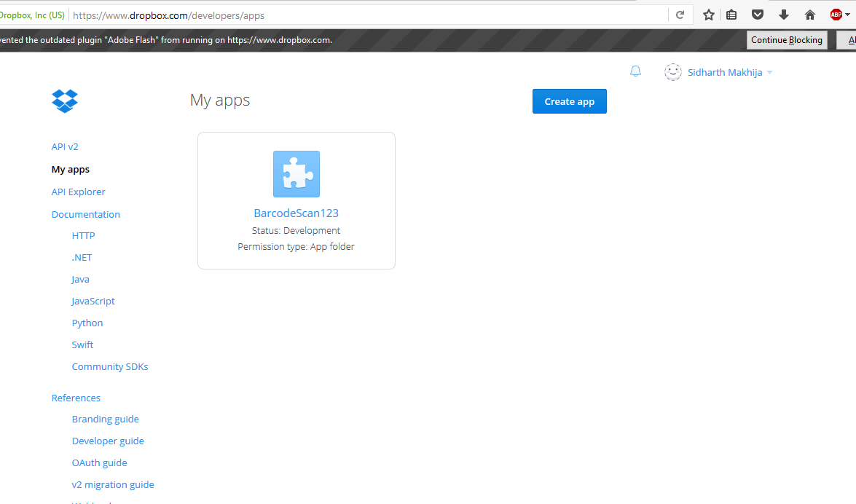Click the smiley profile avatar
Viewport: 856px width, 504px height.
point(672,71)
